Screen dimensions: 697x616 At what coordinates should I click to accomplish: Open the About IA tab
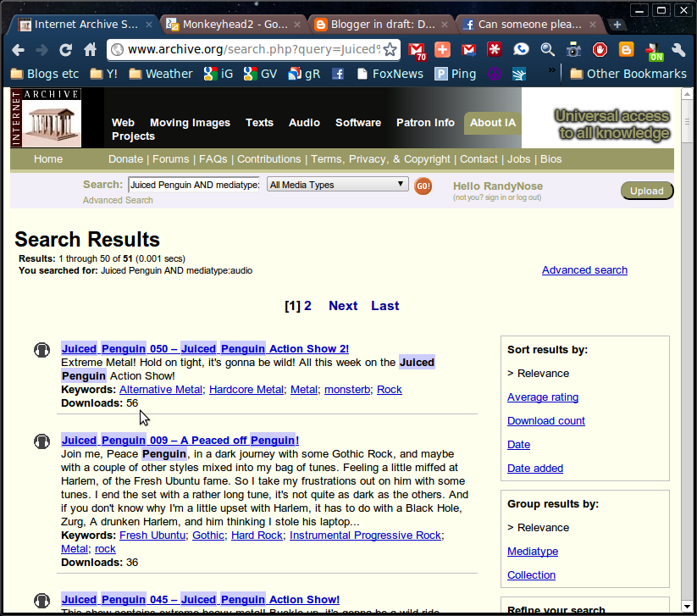(x=493, y=123)
